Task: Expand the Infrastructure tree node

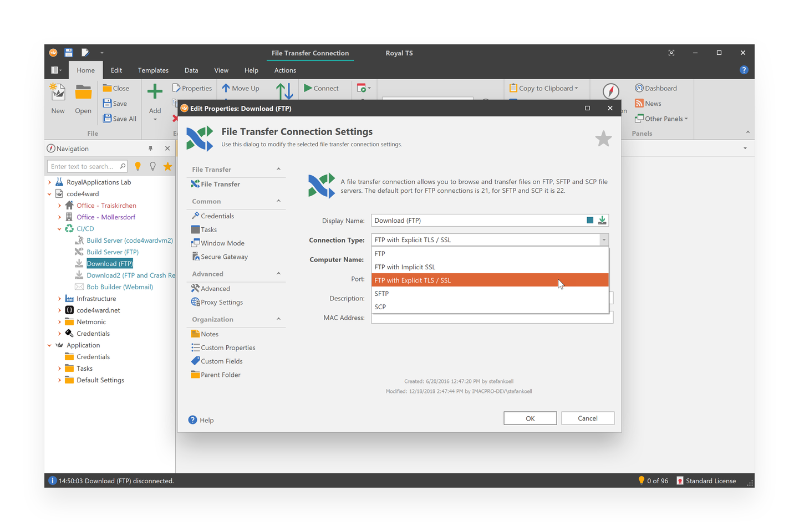Action: tap(59, 298)
